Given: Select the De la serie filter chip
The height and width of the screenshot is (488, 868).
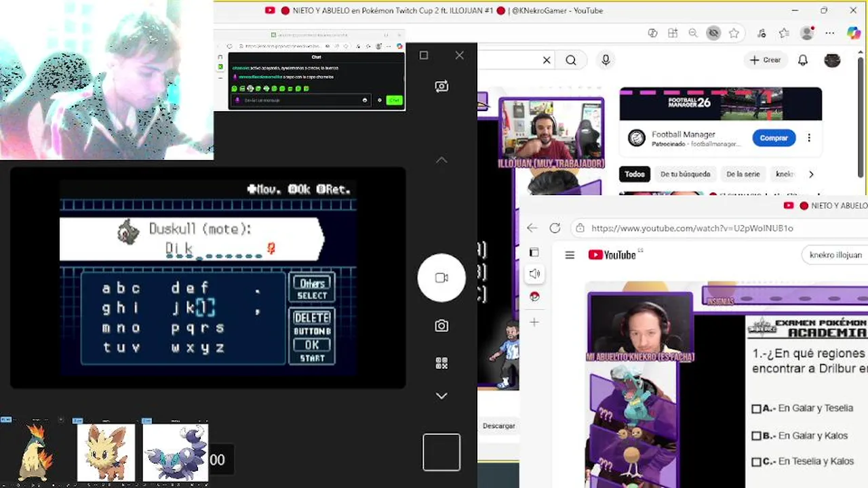Looking at the screenshot, I should pyautogui.click(x=743, y=174).
